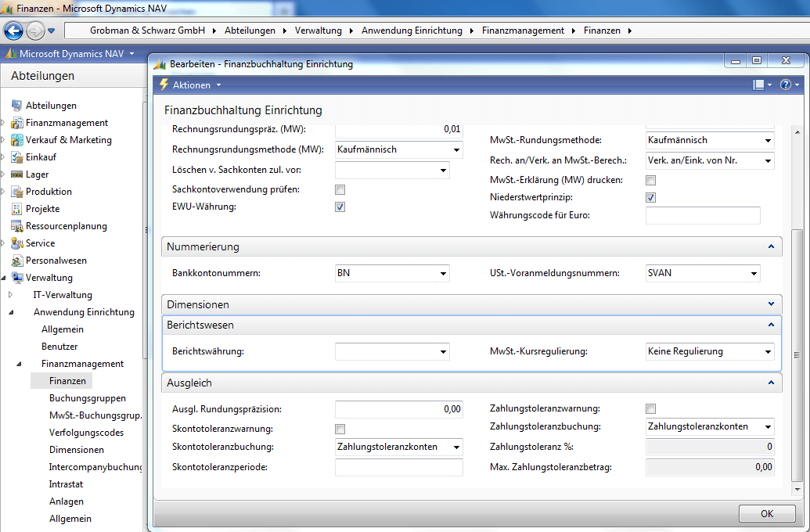Collapse the Ausgleich section
Screen dimensions: 810x532
[x=771, y=383]
